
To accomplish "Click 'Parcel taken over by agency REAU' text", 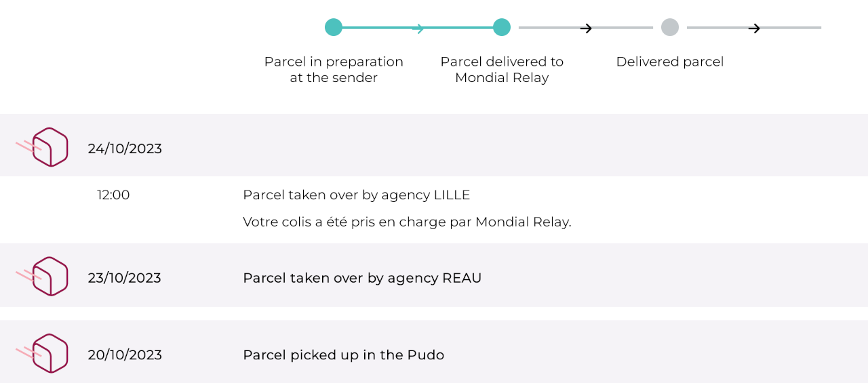I will point(362,278).
